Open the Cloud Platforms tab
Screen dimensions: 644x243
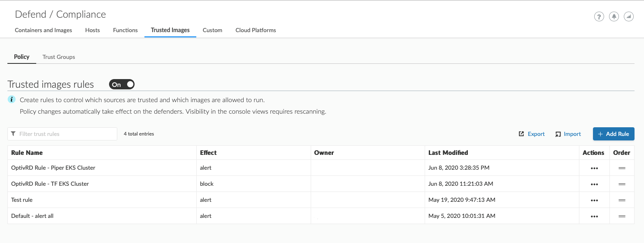256,30
